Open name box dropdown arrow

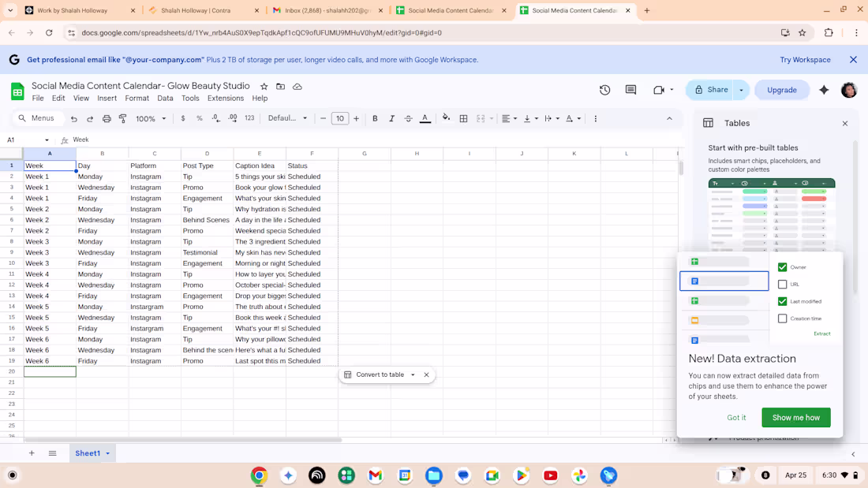47,140
